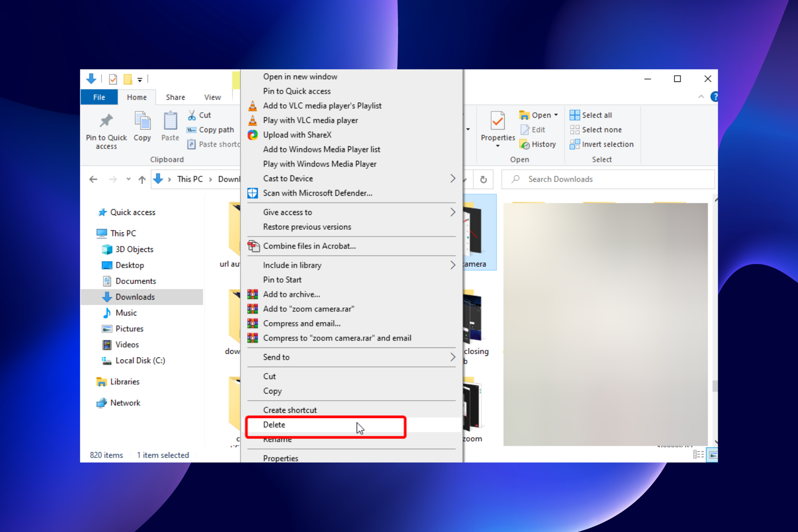Click the Details view icon bottom-right
The image size is (798, 532).
pos(699,454)
